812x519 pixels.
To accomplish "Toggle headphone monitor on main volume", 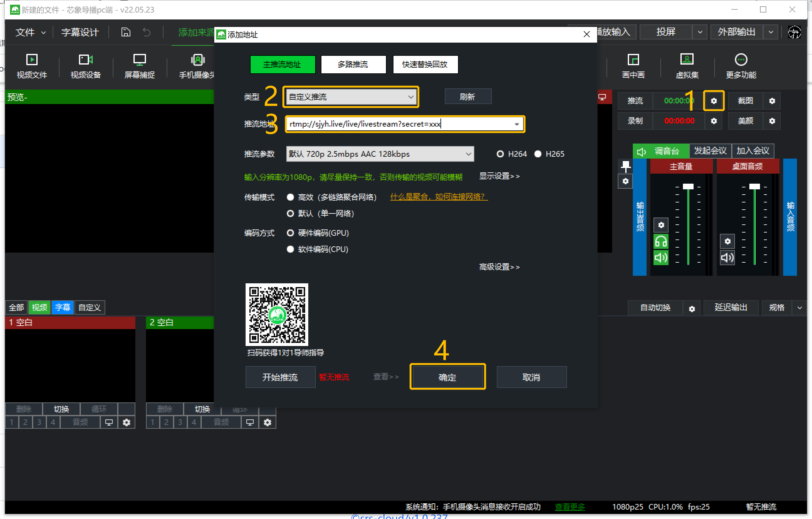I will click(661, 242).
